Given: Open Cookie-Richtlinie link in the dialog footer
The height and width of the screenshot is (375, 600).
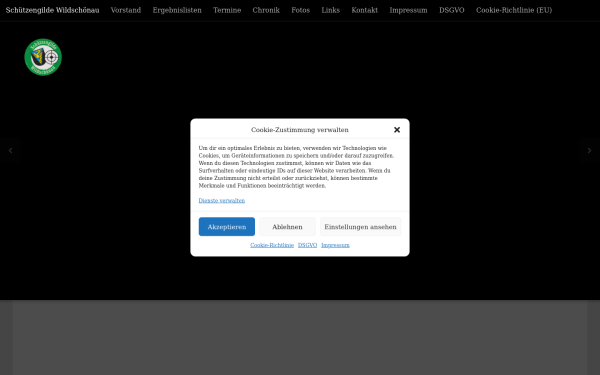Looking at the screenshot, I should (272, 245).
